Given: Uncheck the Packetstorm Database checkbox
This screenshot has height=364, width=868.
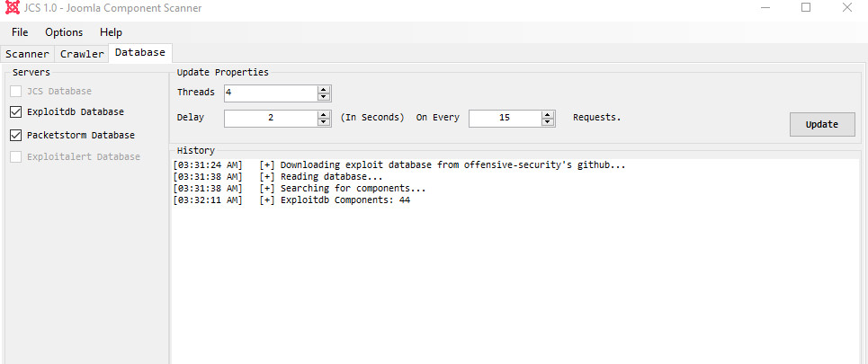Looking at the screenshot, I should pyautogui.click(x=16, y=135).
